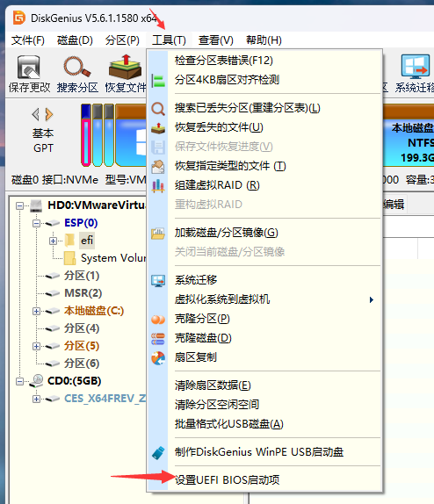This screenshot has height=504, width=434.
Task: Collapse the HD0:VMwareVirtual disk node
Action: coord(19,205)
